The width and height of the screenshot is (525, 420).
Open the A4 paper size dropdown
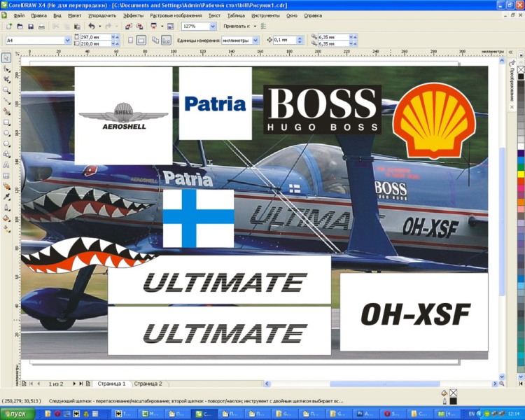click(x=67, y=41)
